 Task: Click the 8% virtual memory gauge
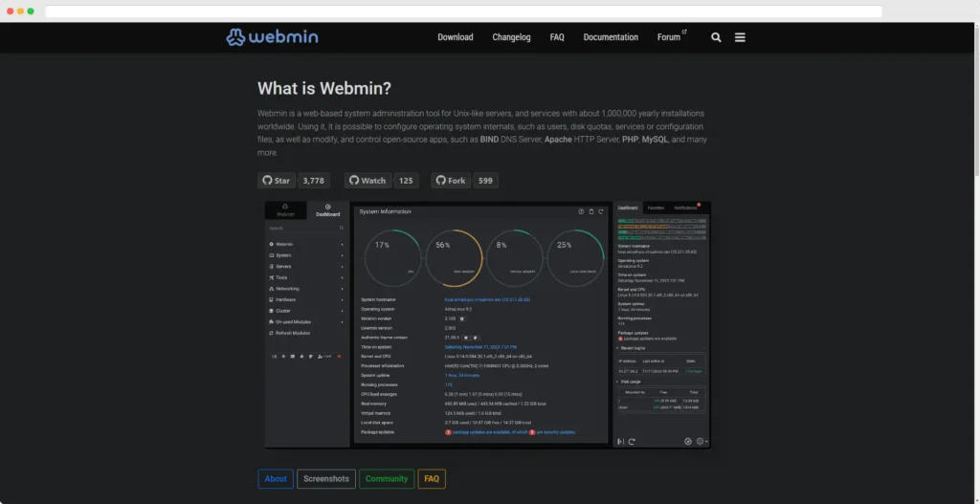coord(514,258)
